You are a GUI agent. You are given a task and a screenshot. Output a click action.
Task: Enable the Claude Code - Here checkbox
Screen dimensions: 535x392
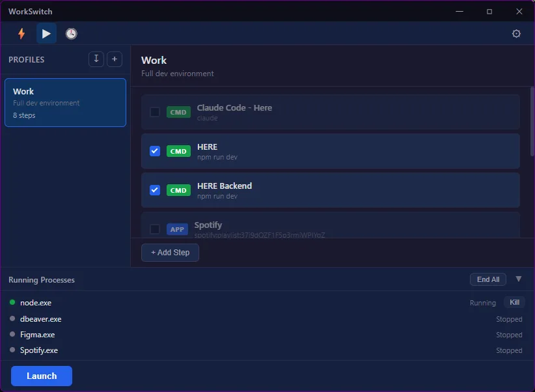tap(155, 112)
